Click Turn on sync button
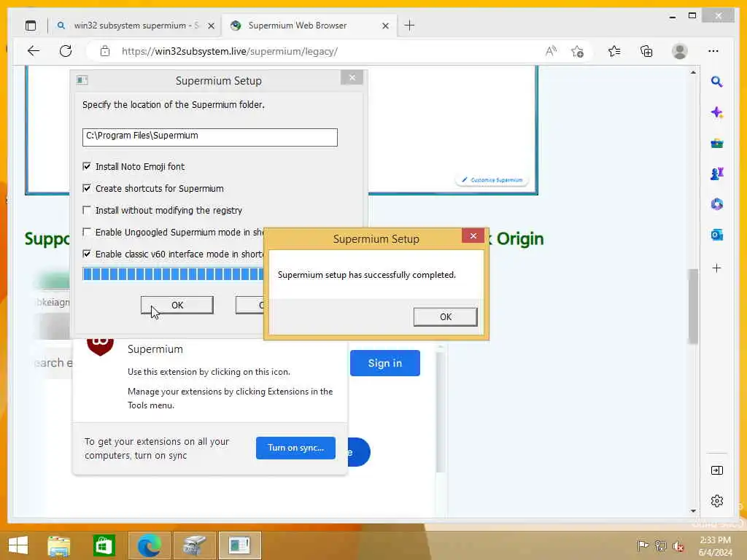This screenshot has height=560, width=747. click(x=295, y=448)
